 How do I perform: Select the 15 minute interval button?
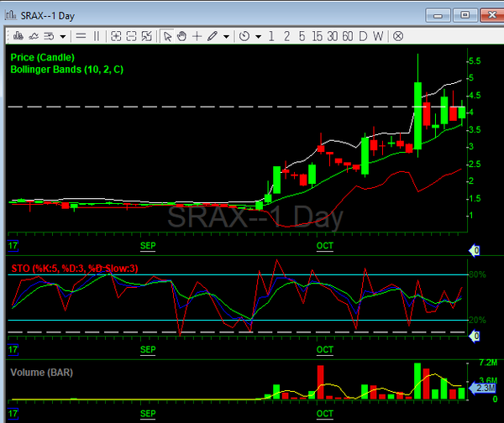pos(317,36)
